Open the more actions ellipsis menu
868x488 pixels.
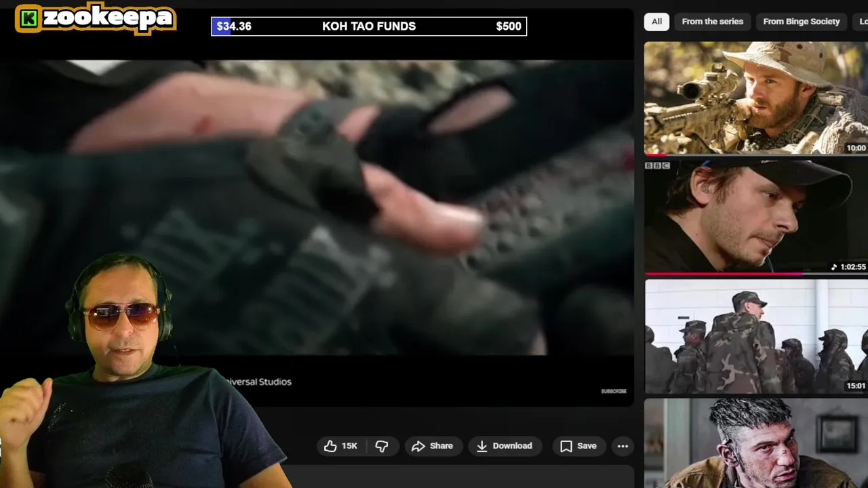[623, 446]
